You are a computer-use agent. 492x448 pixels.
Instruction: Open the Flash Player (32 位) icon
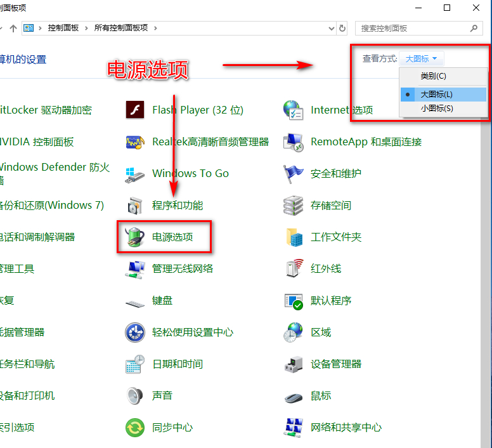(x=135, y=110)
